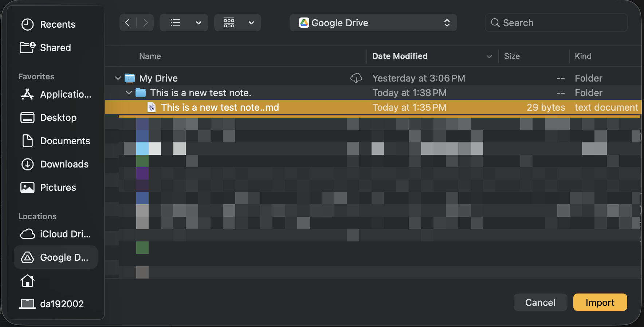The image size is (644, 327).
Task: Open the home folder icon in sidebar
Action: tap(28, 281)
